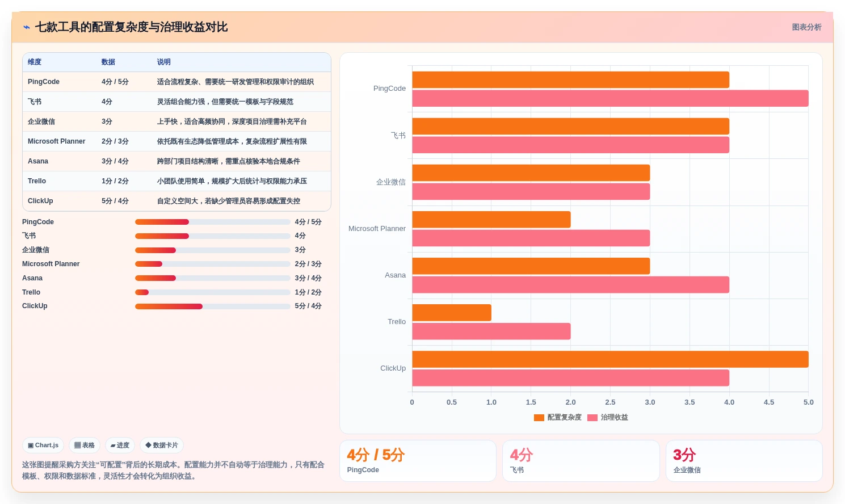Click the ClickUp chart axis label

[x=393, y=368]
